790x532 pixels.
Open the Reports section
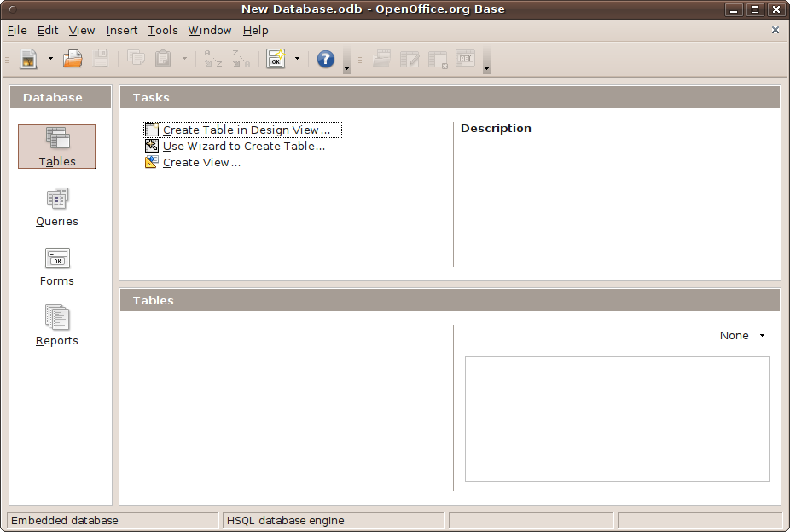[x=56, y=327]
